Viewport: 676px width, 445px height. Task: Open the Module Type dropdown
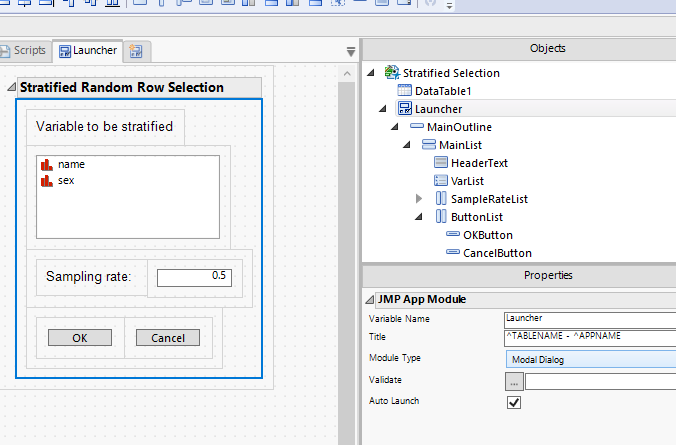point(590,359)
